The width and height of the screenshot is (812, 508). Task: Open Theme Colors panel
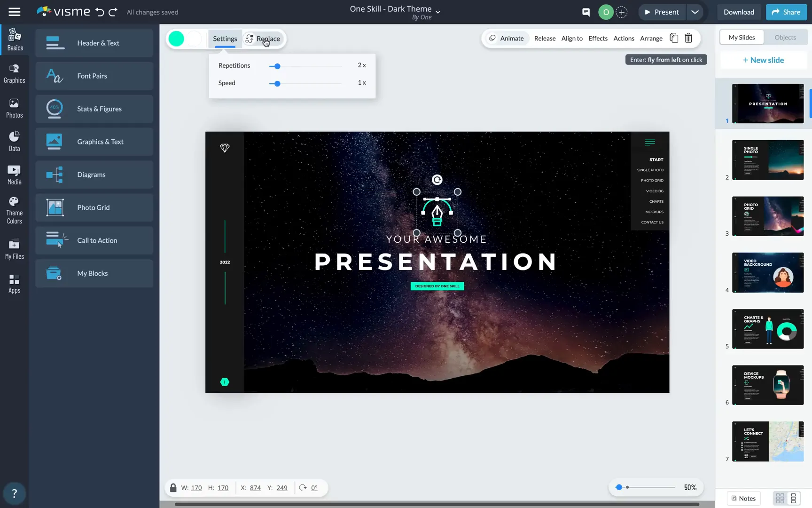[x=15, y=208]
